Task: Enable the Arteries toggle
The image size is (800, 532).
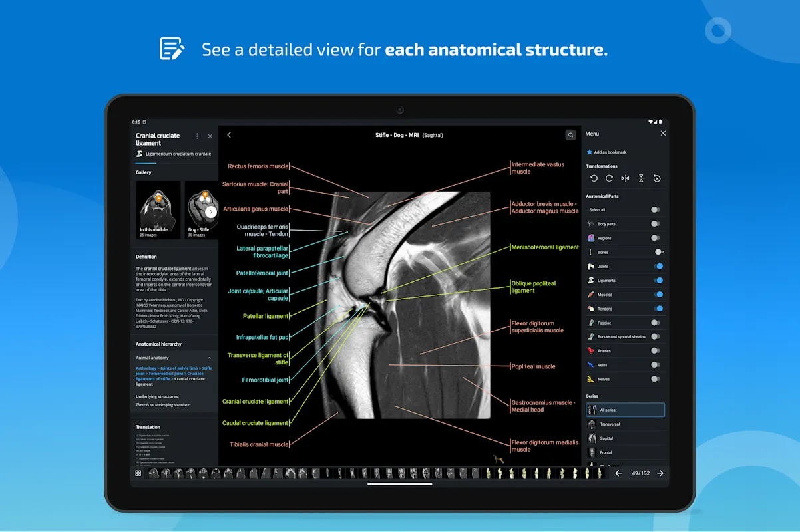Action: tap(656, 350)
